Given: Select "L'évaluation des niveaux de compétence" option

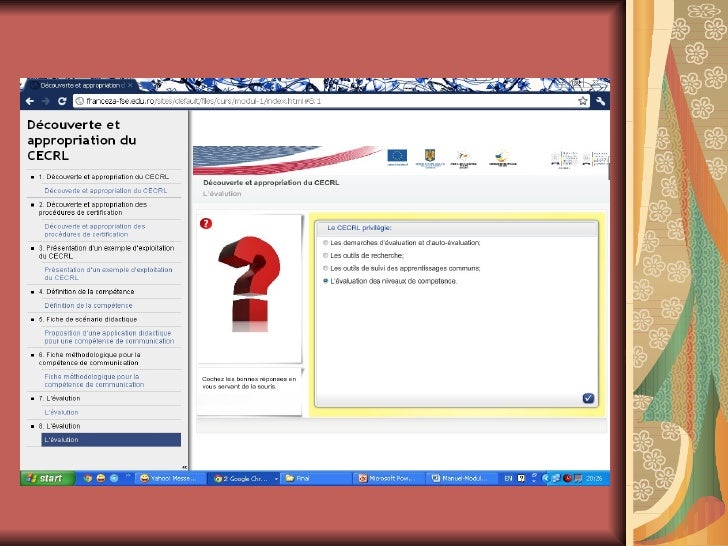Looking at the screenshot, I should pos(325,282).
